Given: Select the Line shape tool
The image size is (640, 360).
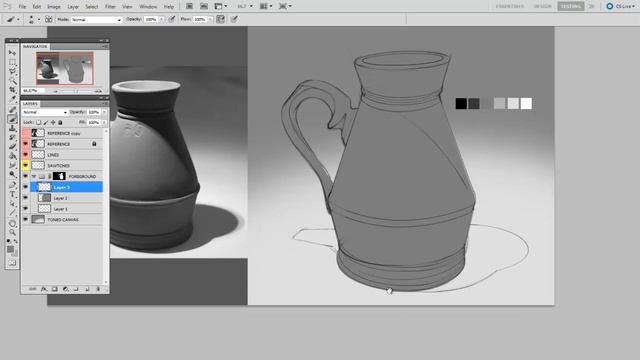Looking at the screenshot, I should [12, 213].
